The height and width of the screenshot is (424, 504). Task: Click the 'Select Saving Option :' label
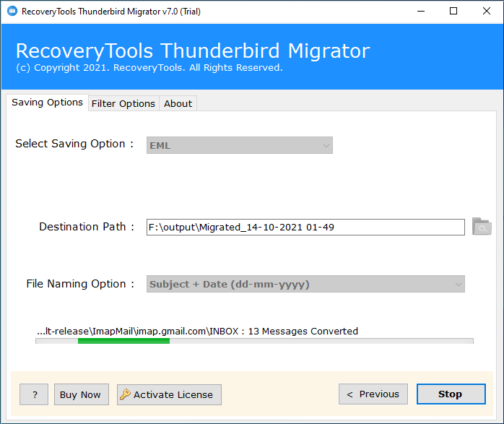click(x=74, y=144)
